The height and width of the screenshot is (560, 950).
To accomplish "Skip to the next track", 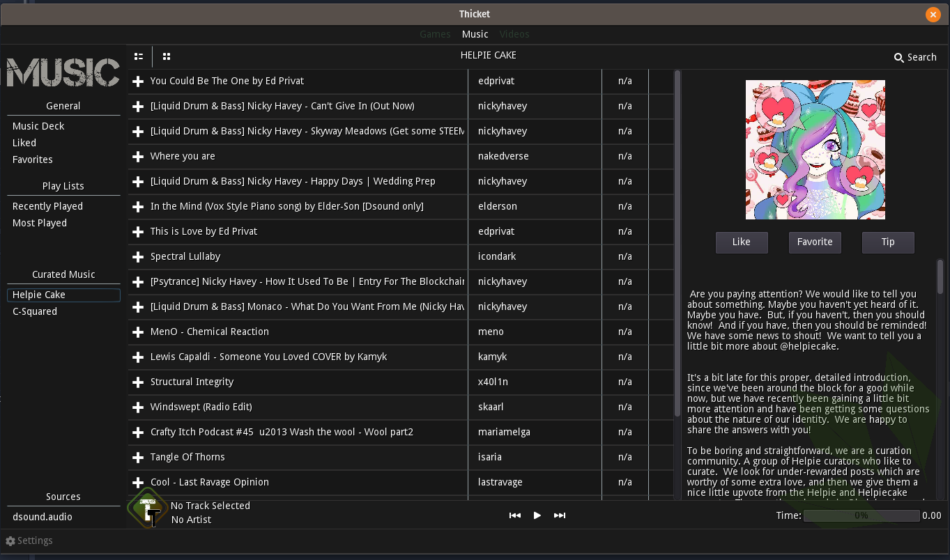I will 559,515.
